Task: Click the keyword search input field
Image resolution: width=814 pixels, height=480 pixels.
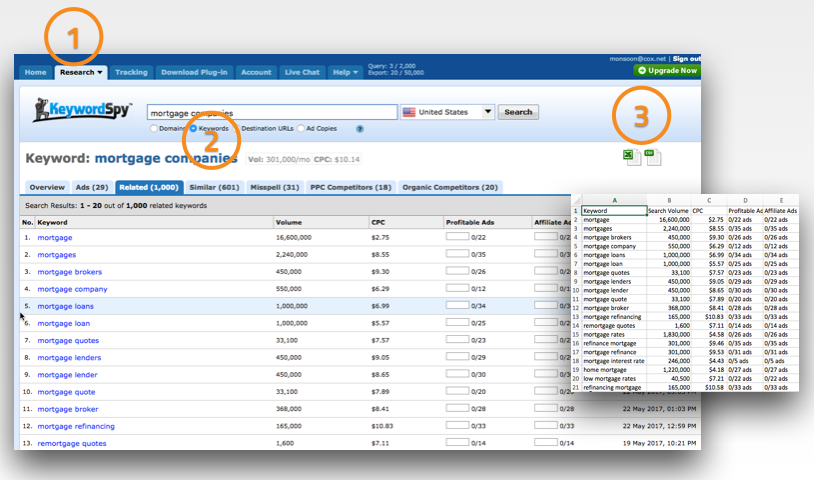Action: pyautogui.click(x=271, y=112)
